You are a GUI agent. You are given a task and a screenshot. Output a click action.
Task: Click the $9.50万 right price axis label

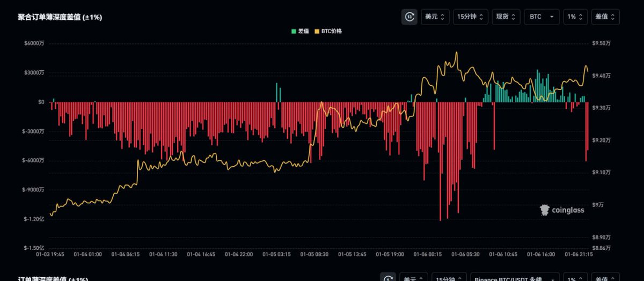[601, 43]
